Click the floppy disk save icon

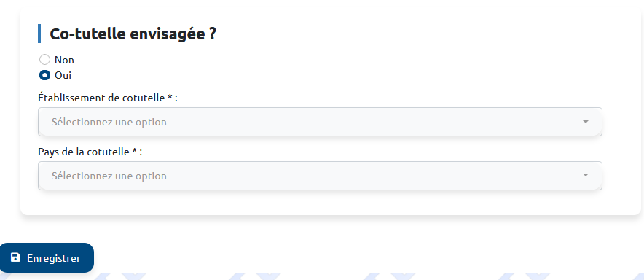pyautogui.click(x=15, y=258)
